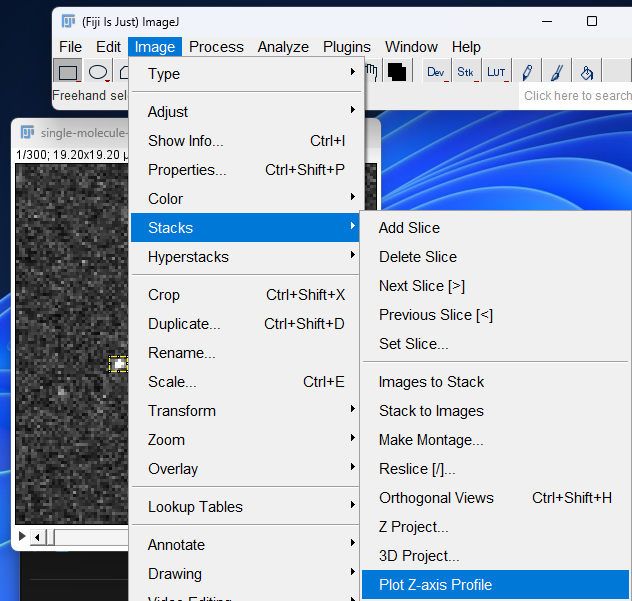Select Images to Stack entry
632x601 pixels.
[495, 381]
